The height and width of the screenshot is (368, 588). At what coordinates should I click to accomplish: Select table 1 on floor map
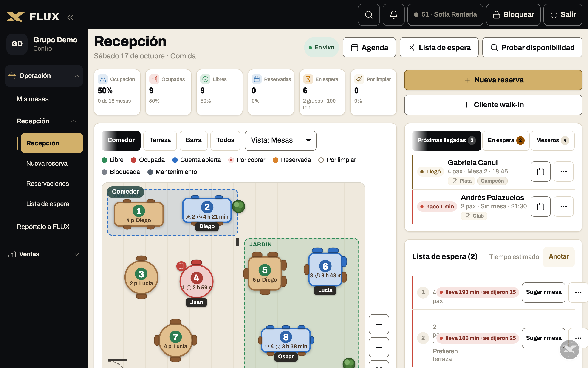(139, 214)
